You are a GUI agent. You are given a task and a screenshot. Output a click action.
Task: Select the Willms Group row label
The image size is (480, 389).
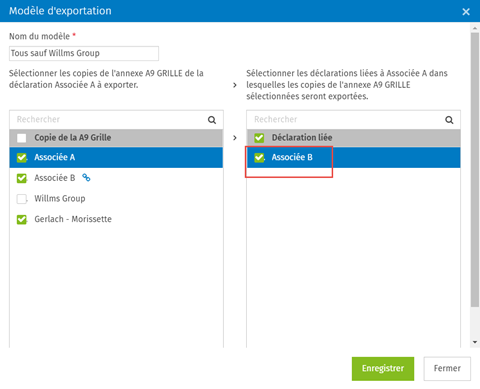tap(60, 198)
